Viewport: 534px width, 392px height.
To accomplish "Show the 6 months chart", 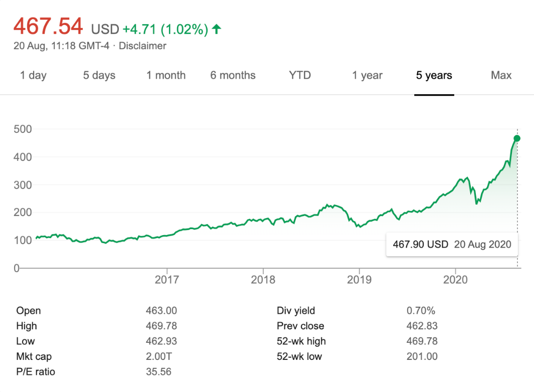I will (233, 76).
